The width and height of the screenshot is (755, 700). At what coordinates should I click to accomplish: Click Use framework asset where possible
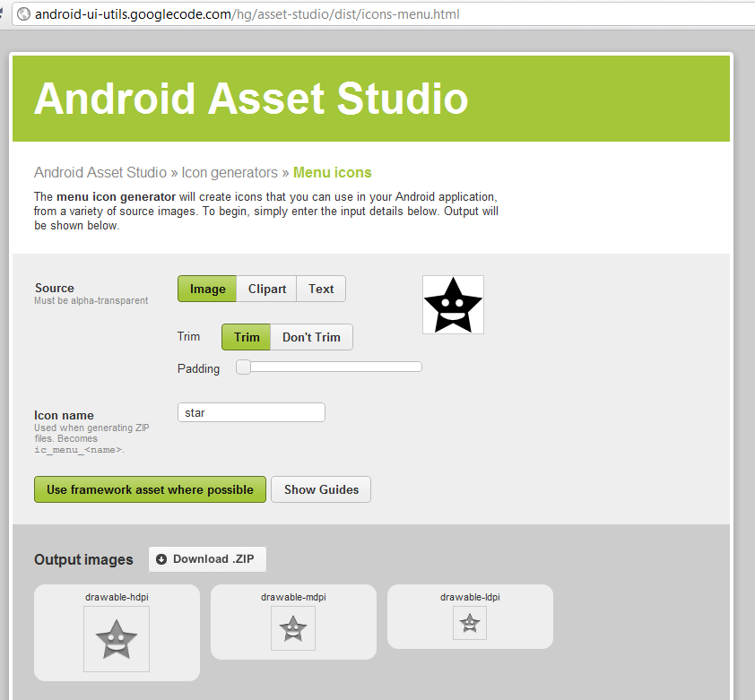149,489
